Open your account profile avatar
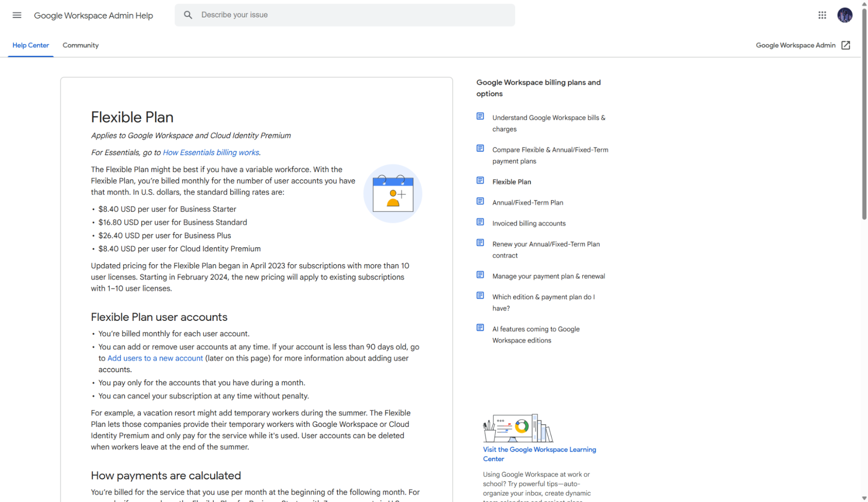Viewport: 868px width, 502px height. (x=845, y=15)
